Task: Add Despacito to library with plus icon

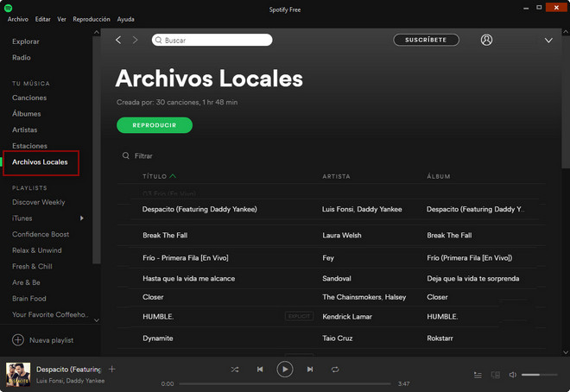Action: (112, 369)
